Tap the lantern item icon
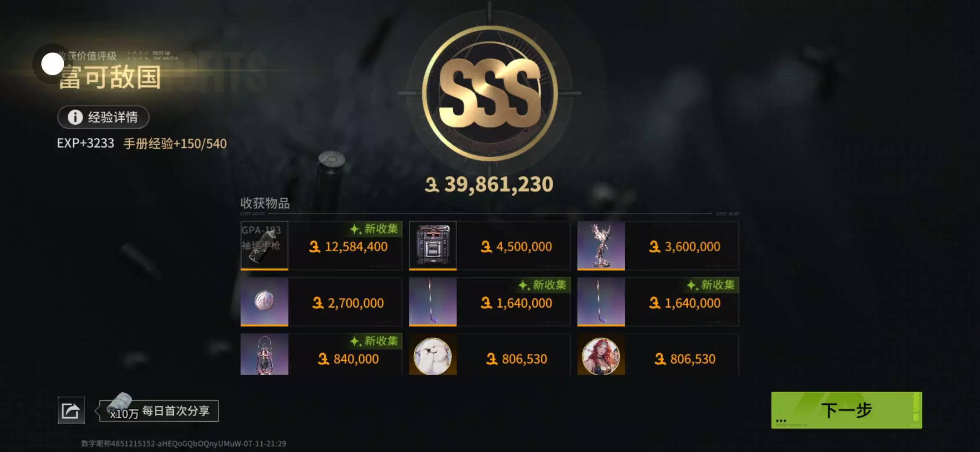 [264, 354]
